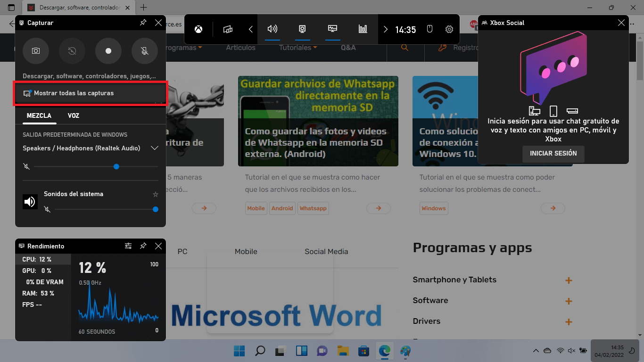The width and height of the screenshot is (644, 362).
Task: Start recording with the round record button
Action: pyautogui.click(x=108, y=51)
